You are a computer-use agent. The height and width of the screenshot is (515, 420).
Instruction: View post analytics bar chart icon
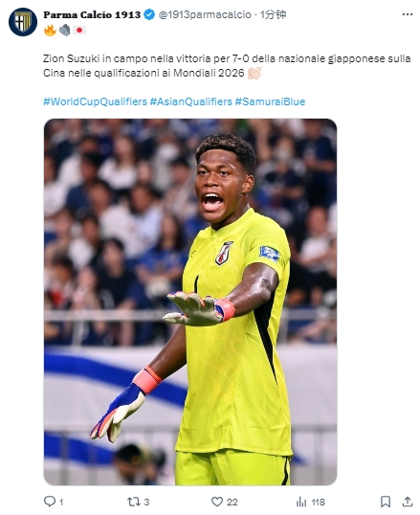click(301, 502)
